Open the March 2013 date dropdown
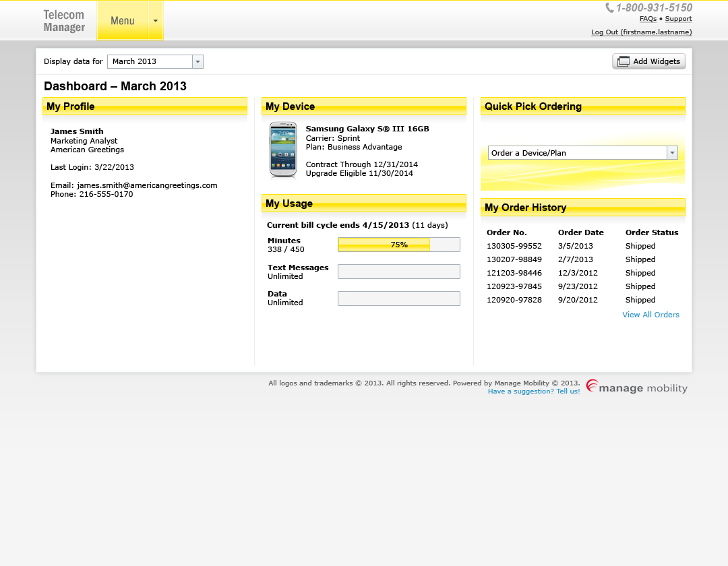The image size is (728, 566). 198,62
